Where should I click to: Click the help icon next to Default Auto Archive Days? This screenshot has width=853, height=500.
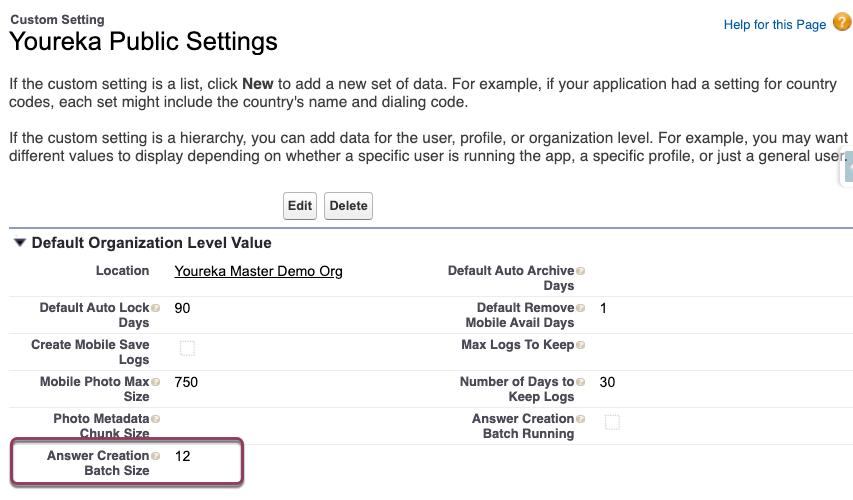click(580, 271)
